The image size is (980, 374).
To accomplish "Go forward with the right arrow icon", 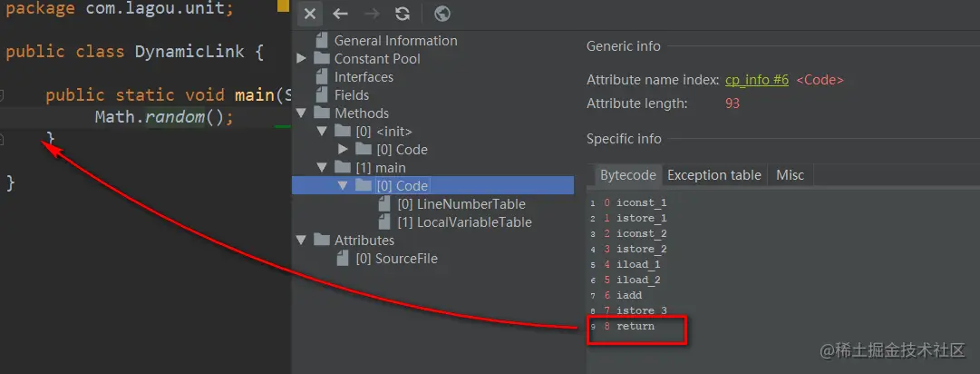I will click(x=372, y=14).
